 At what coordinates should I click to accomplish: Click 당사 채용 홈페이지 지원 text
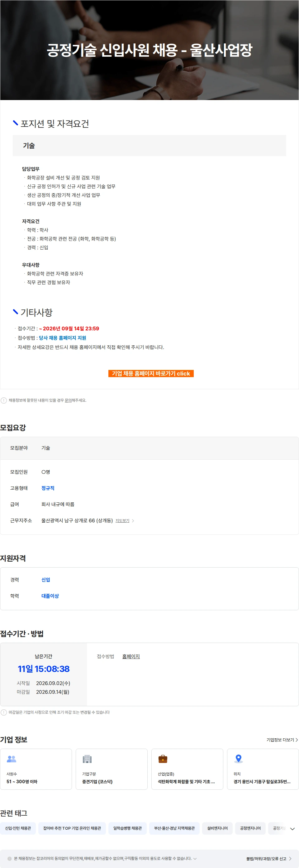[x=63, y=338]
